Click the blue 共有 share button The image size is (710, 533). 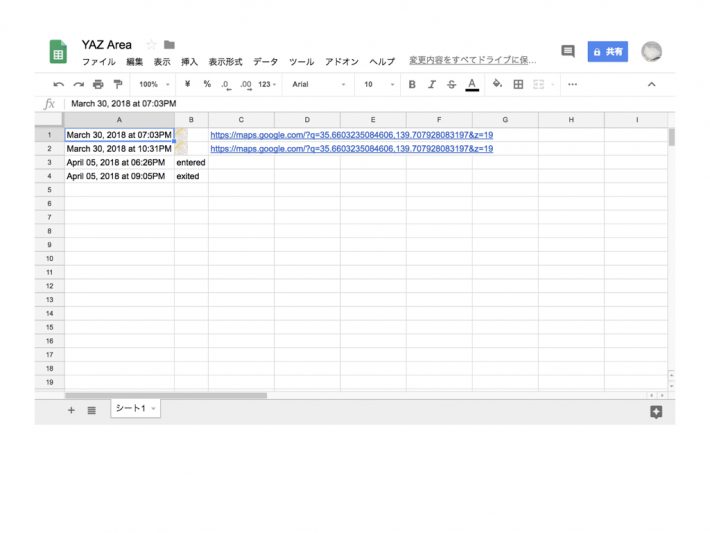607,51
